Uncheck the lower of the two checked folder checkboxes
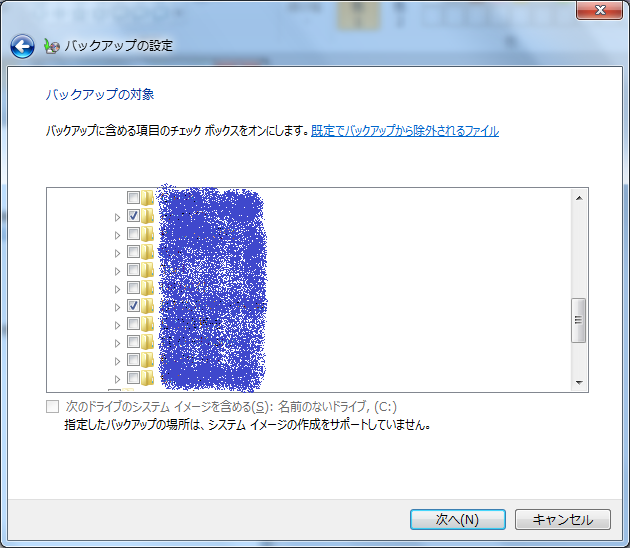Image resolution: width=630 pixels, height=548 pixels. coord(133,306)
